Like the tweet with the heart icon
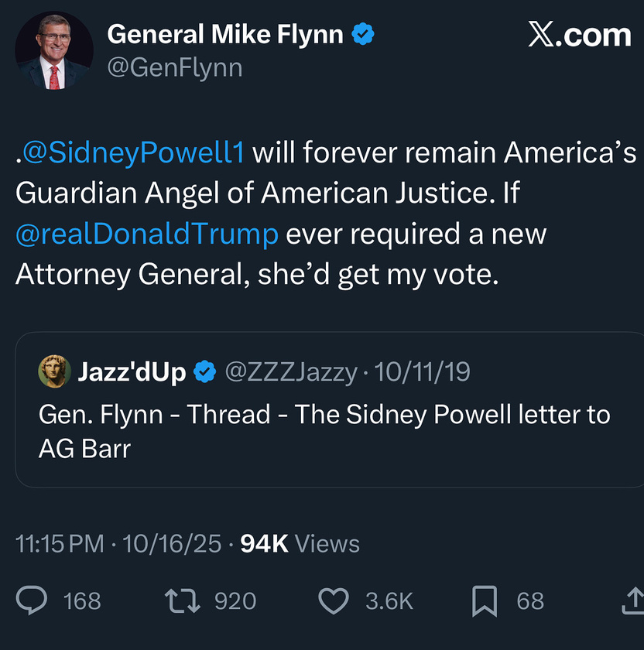This screenshot has height=650, width=644. [335, 600]
